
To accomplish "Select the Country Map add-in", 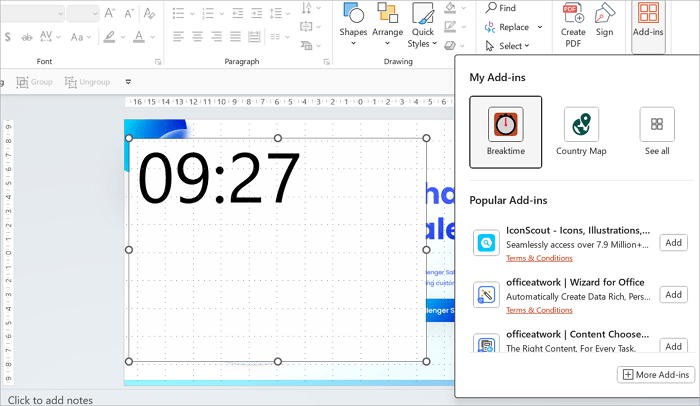I will 581,132.
